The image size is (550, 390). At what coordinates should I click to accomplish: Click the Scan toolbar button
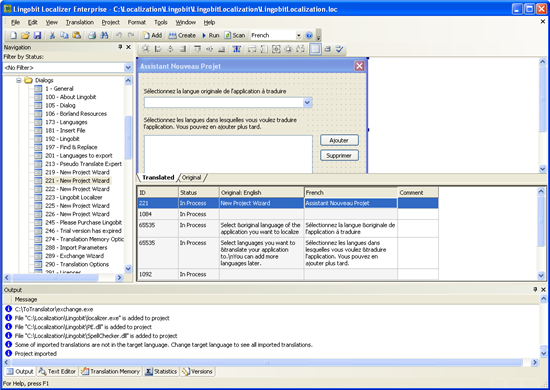point(235,35)
